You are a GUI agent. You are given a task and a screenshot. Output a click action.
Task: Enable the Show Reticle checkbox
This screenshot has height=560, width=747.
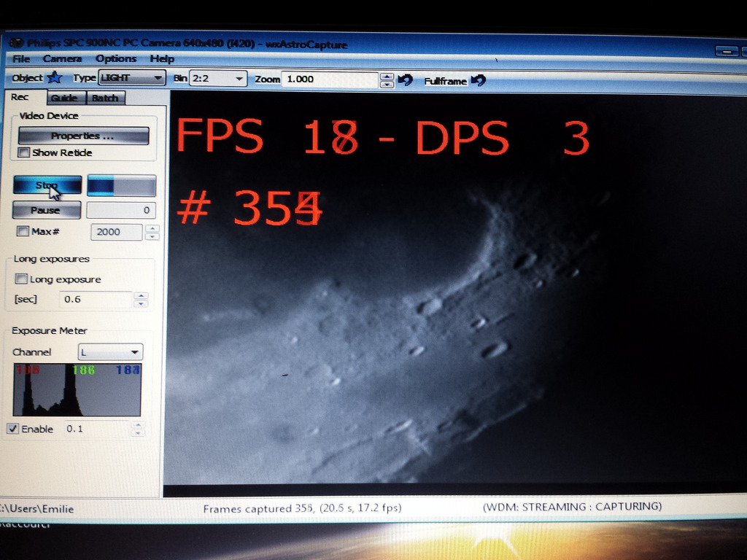[23, 152]
